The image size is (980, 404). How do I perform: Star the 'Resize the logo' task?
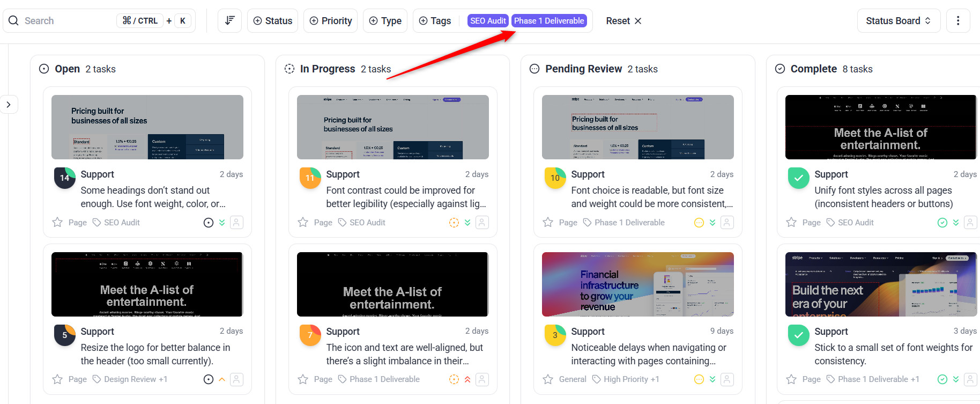pyautogui.click(x=57, y=379)
